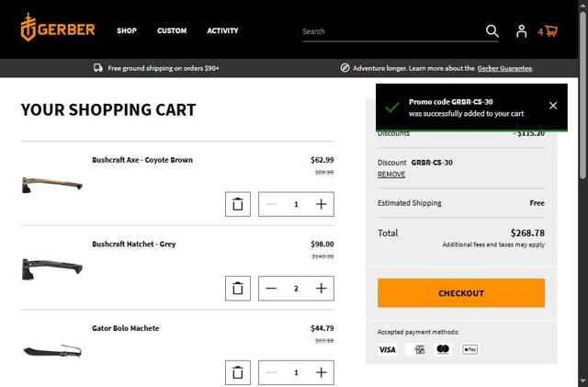Click the search magnifier icon
The image size is (588, 387).
coord(492,31)
